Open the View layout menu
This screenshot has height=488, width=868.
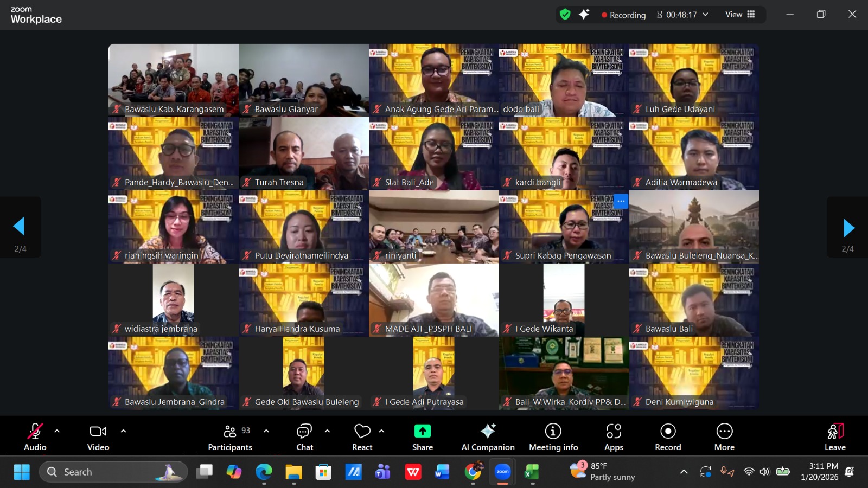click(740, 15)
